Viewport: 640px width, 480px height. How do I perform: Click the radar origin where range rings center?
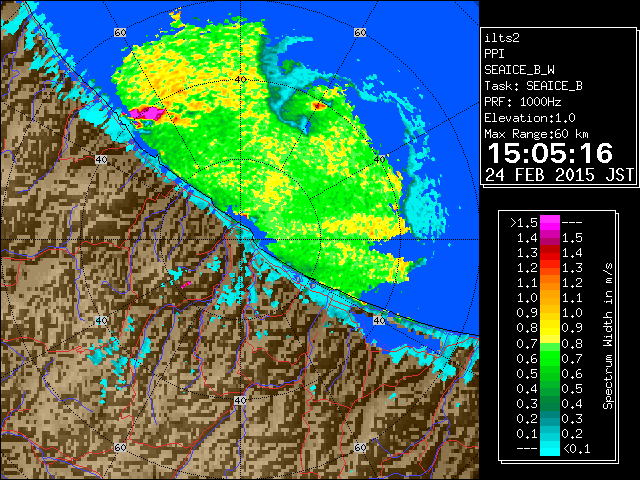(241, 240)
